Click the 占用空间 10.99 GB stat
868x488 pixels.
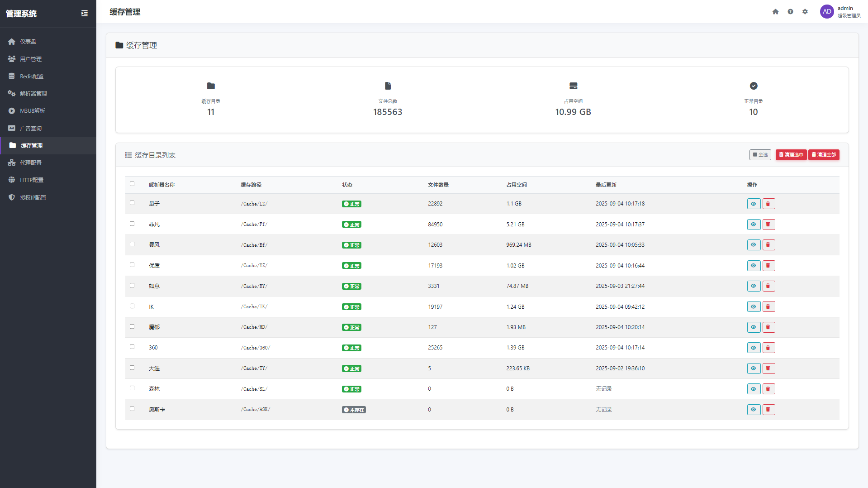pos(573,100)
